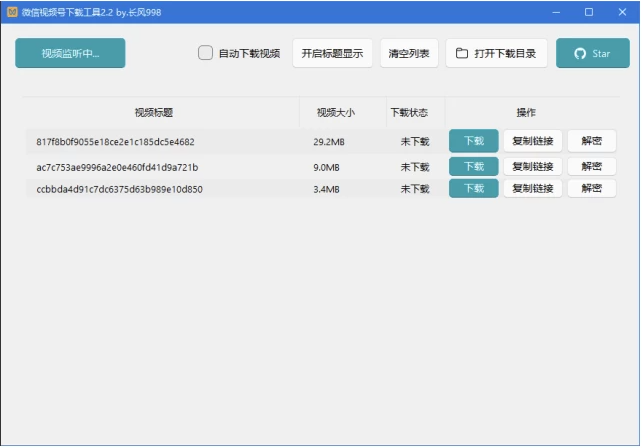The image size is (642, 448).
Task: Turn on title display
Action: (x=332, y=53)
